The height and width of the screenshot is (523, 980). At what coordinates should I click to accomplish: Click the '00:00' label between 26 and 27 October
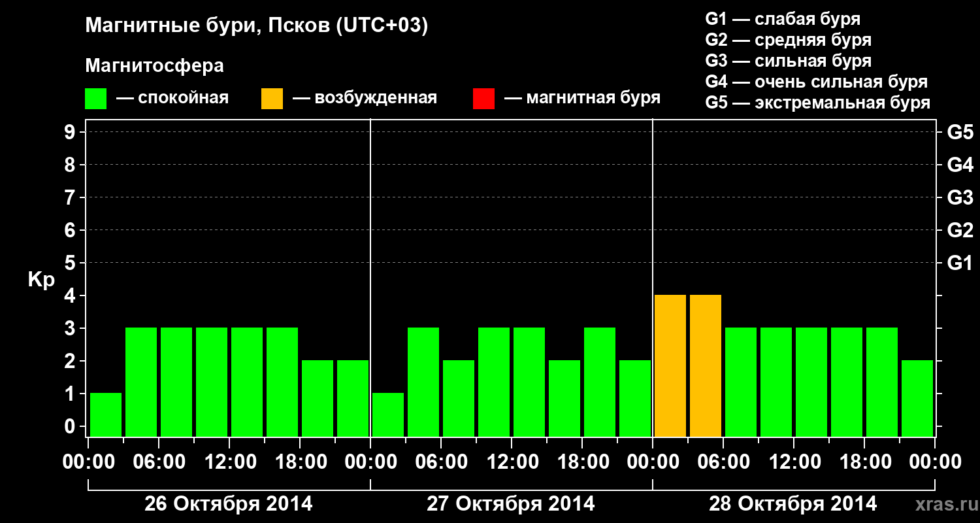click(x=370, y=462)
